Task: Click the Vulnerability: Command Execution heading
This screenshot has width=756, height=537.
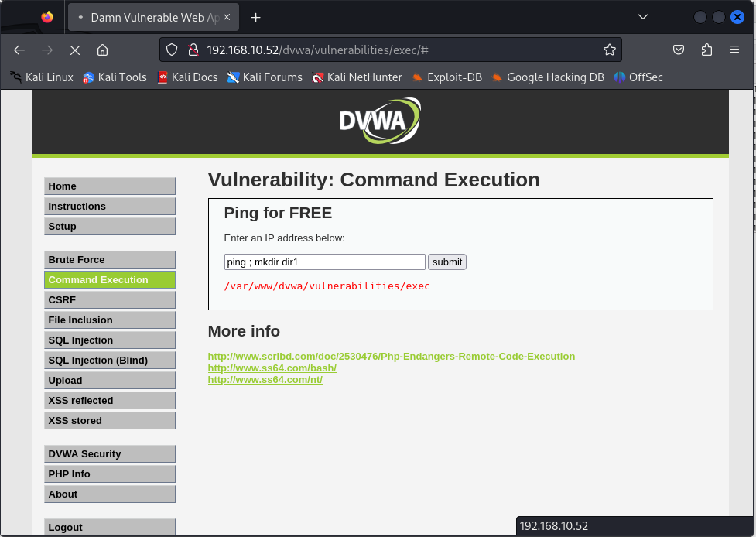Action: [374, 180]
